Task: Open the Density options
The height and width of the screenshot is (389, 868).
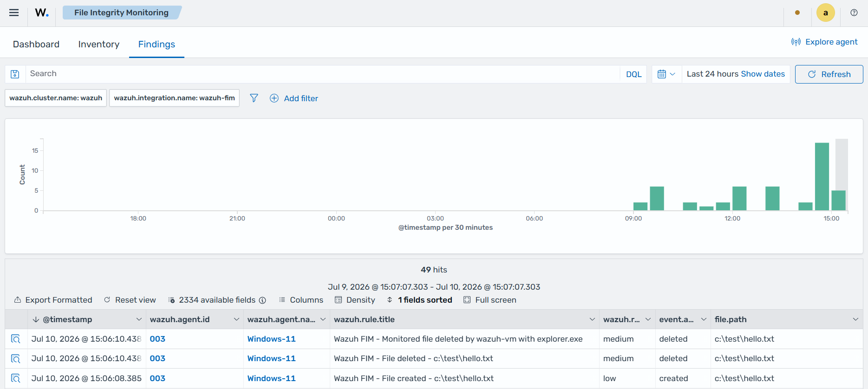Action: (355, 300)
